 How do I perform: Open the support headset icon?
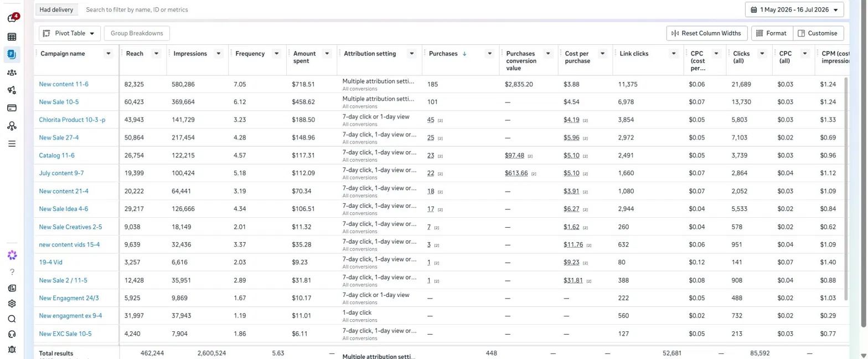12,334
